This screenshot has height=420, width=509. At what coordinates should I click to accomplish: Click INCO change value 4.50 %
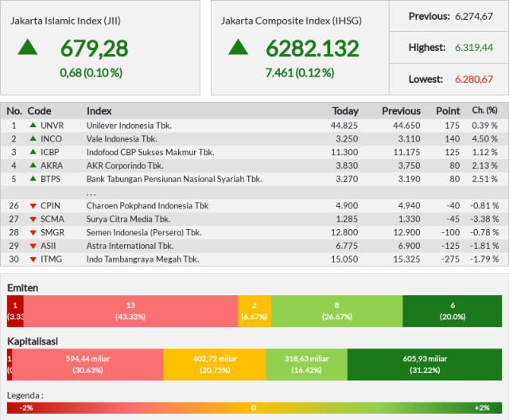[x=484, y=138]
